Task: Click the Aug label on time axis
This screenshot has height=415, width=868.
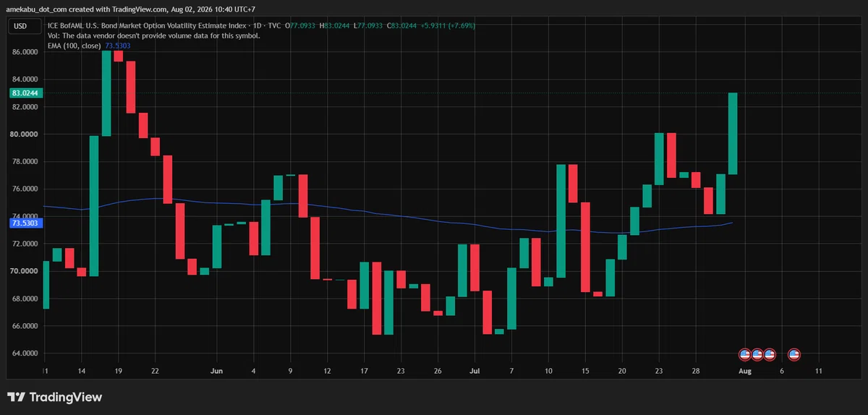Action: tap(744, 370)
